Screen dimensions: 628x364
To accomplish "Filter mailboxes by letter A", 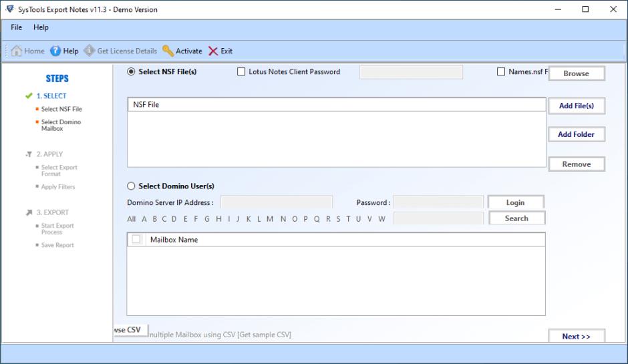I will point(144,219).
